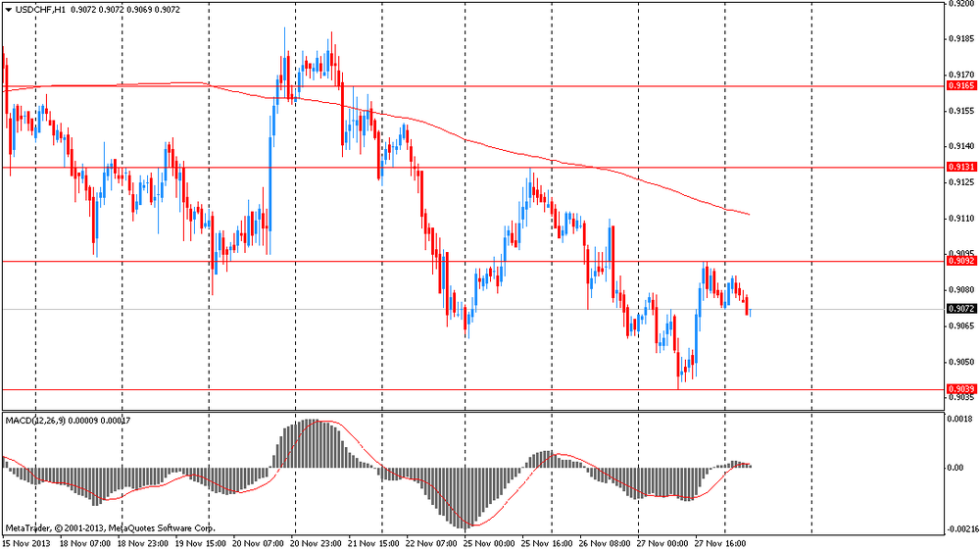980x551 pixels.
Task: Select the 0.9131 red price level label
Action: pos(961,167)
